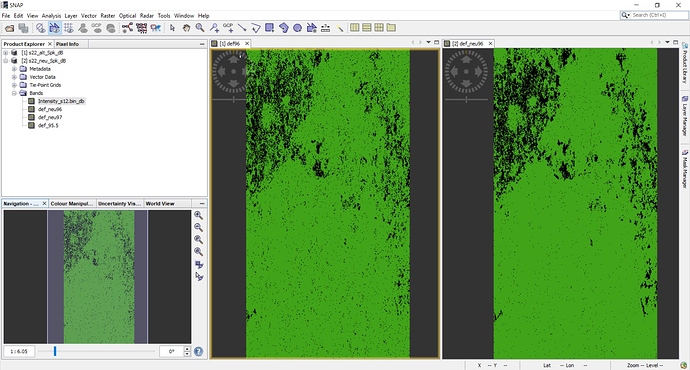Select the draw line tool
This screenshot has width=690, height=370.
click(x=242, y=28)
